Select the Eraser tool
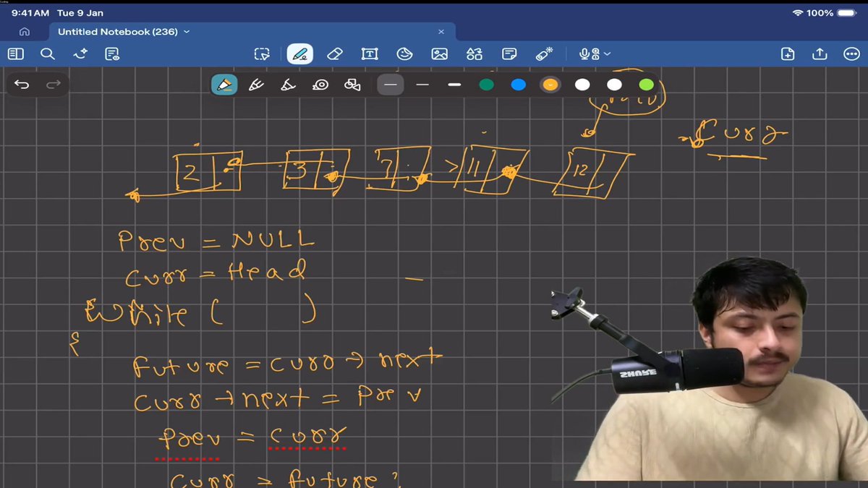 (x=334, y=54)
